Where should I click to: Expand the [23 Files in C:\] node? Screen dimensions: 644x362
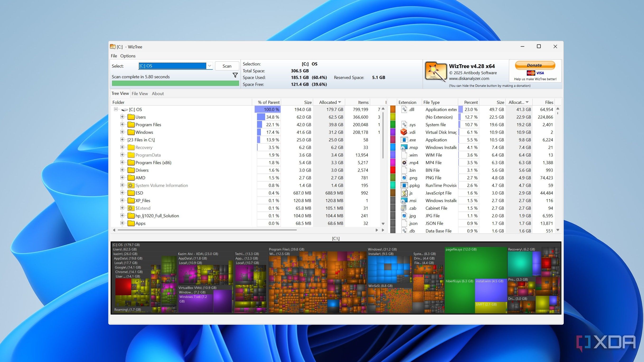click(122, 140)
